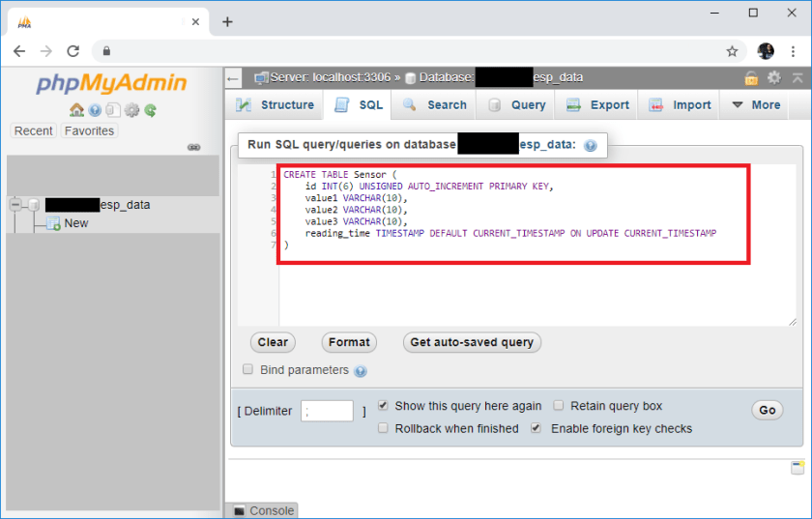This screenshot has width=812, height=519.
Task: Open the More dropdown menu
Action: 755,105
